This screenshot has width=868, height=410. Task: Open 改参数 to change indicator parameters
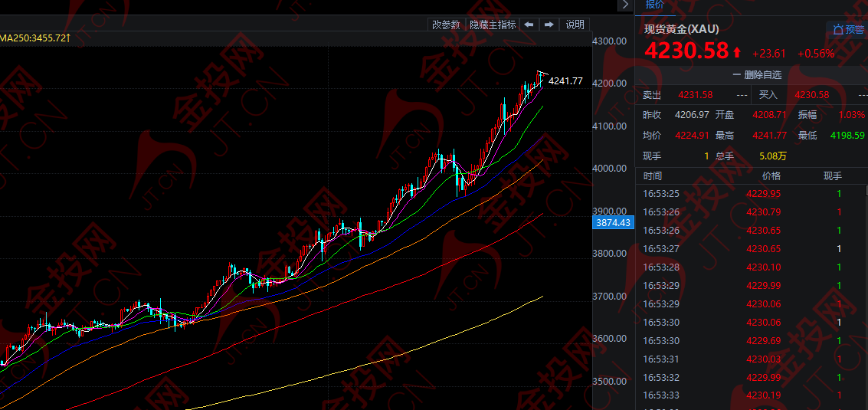click(x=446, y=25)
